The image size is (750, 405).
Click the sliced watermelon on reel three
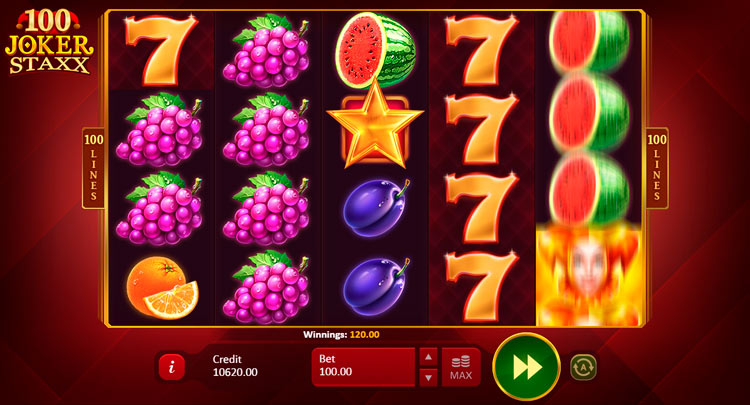click(375, 49)
